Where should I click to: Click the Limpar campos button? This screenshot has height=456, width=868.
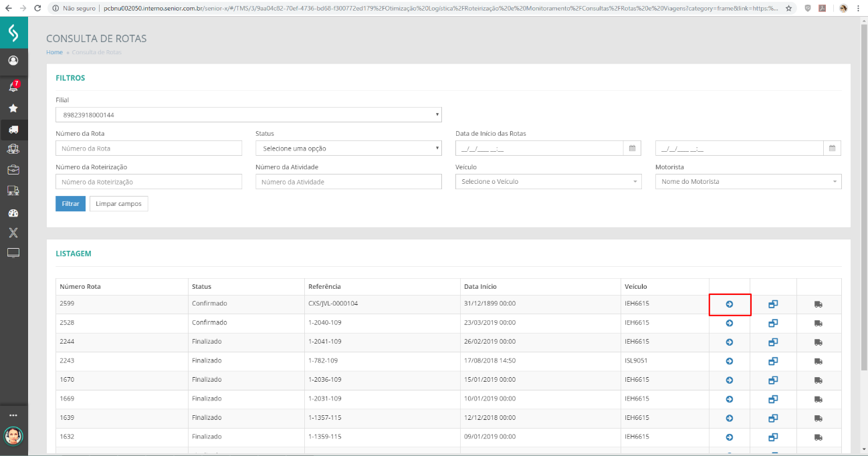click(118, 204)
